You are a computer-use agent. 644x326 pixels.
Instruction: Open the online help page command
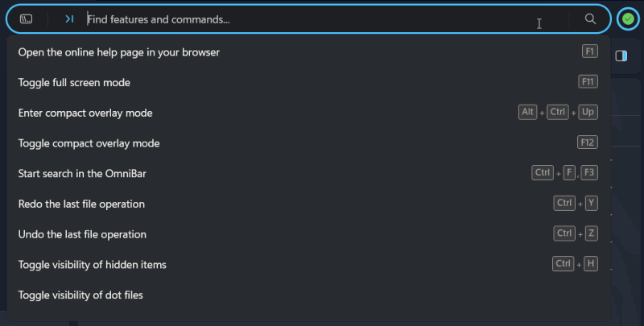tap(119, 52)
